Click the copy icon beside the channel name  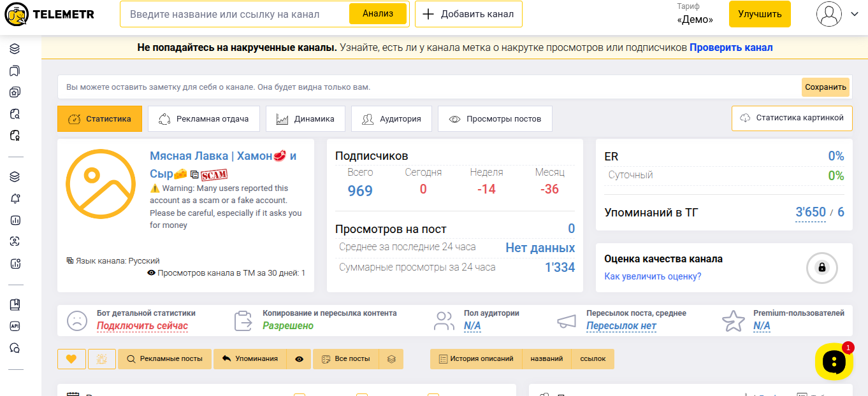tap(194, 174)
